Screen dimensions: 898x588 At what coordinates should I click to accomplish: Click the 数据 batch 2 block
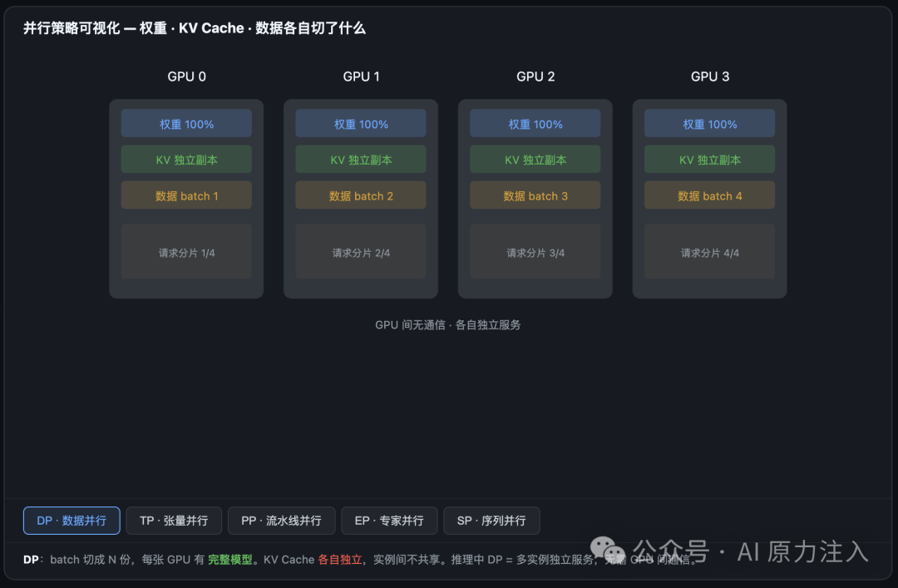pos(361,195)
